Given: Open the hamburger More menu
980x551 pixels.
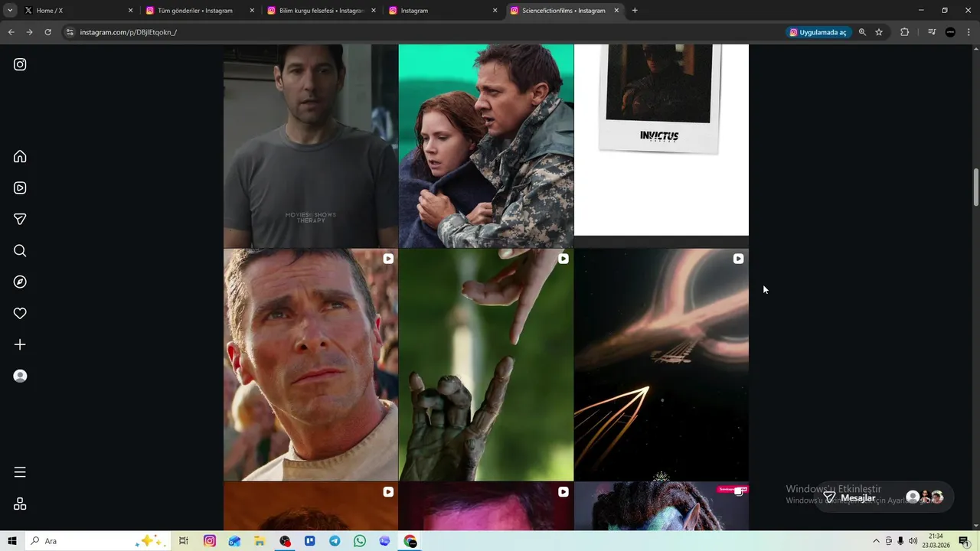Looking at the screenshot, I should [x=20, y=472].
